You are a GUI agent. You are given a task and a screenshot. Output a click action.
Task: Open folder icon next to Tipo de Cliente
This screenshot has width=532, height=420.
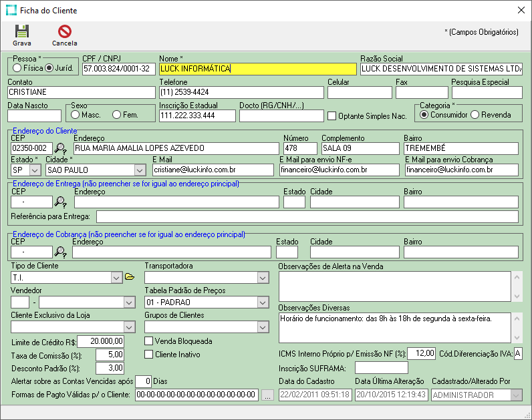coord(130,277)
